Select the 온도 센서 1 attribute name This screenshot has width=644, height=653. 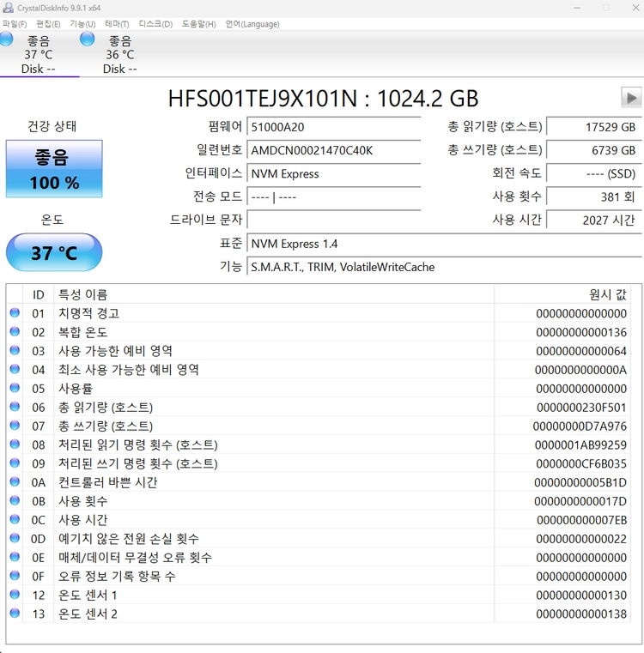coord(88,595)
